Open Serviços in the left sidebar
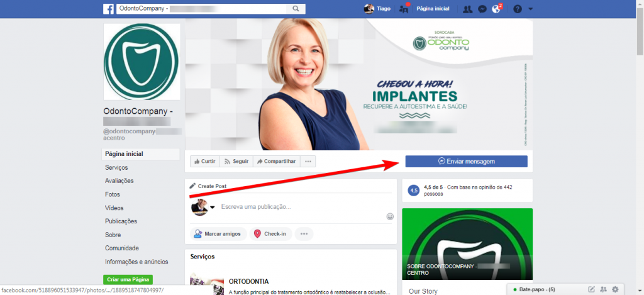Image resolution: width=644 pixels, height=295 pixels. click(x=116, y=168)
